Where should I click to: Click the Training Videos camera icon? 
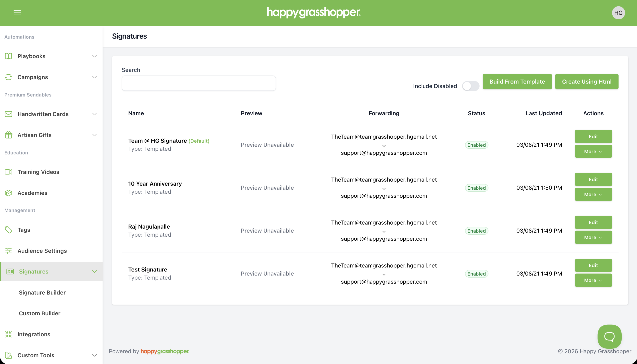pos(8,172)
